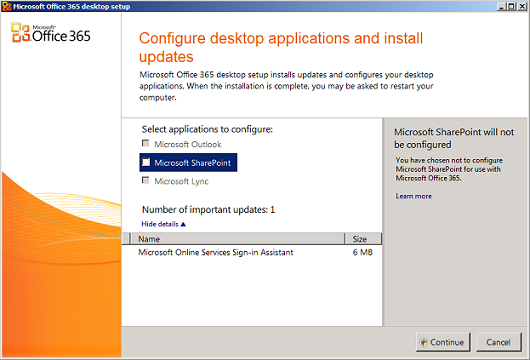Select Microsoft Online Services Sign-in Assistant row
The width and height of the screenshot is (530, 360).
[x=252, y=252]
